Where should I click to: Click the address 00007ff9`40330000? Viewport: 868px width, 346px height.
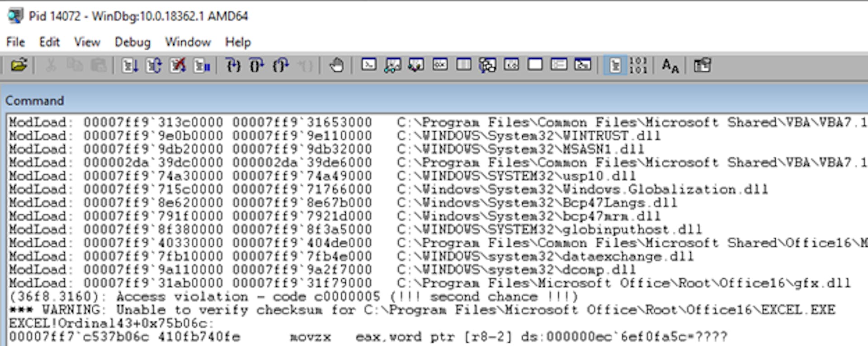pos(153,243)
